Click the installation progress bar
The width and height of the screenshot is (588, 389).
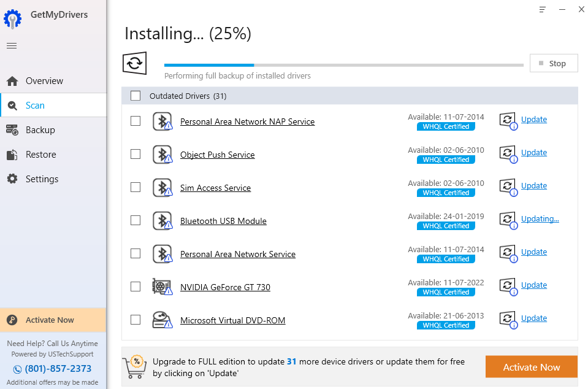pyautogui.click(x=343, y=64)
